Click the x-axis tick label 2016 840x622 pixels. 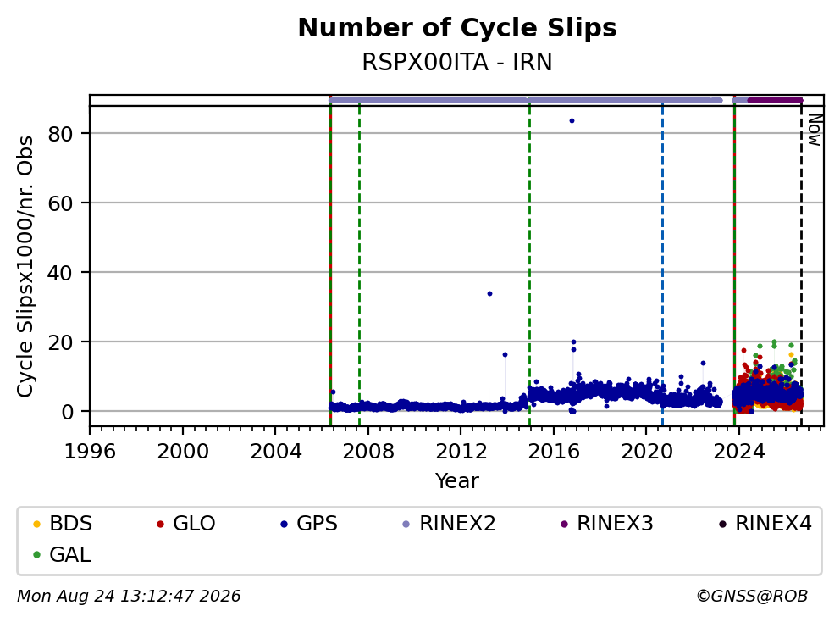[554, 452]
